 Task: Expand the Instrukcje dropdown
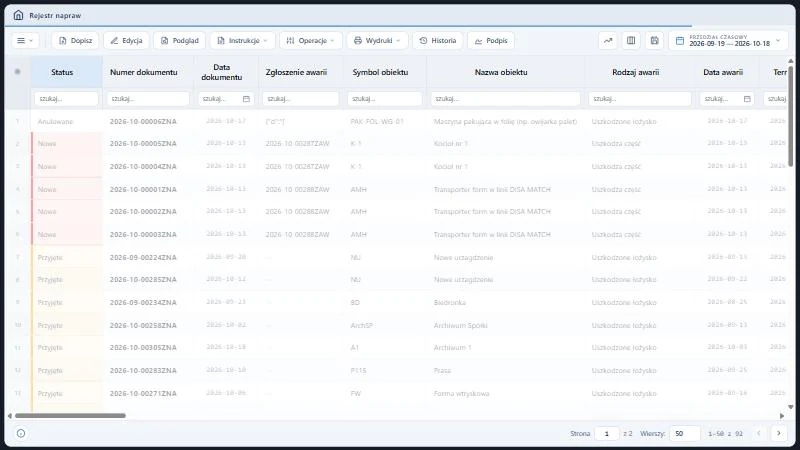242,40
